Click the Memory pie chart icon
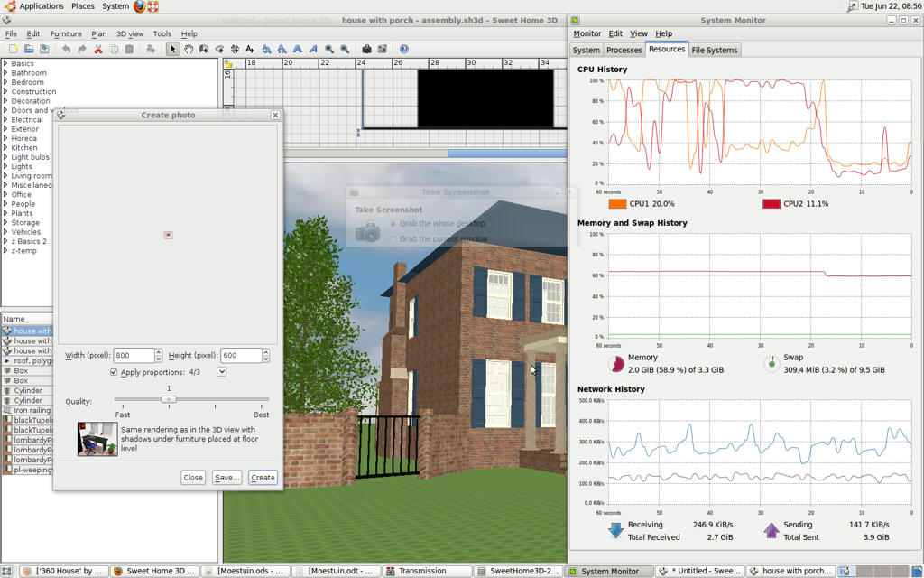The image size is (924, 578). tap(615, 364)
